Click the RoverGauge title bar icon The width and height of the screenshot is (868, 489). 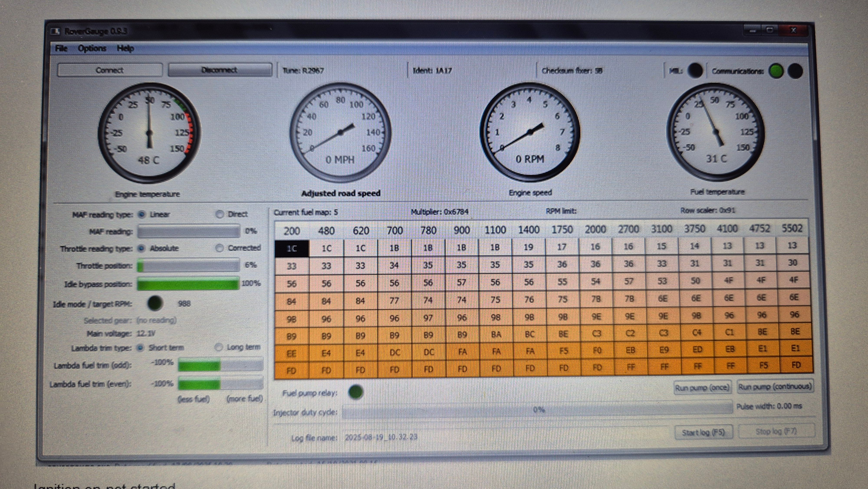pos(55,31)
